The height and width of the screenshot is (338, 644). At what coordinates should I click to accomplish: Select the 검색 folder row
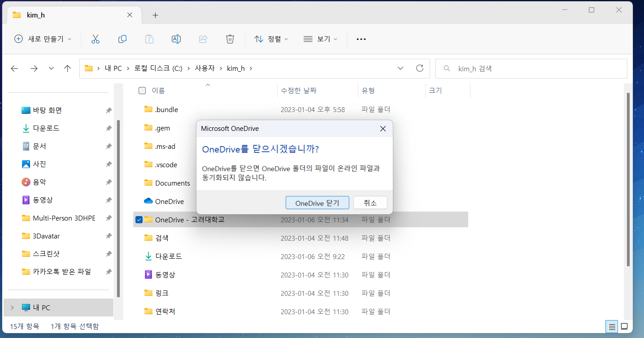coord(300,238)
